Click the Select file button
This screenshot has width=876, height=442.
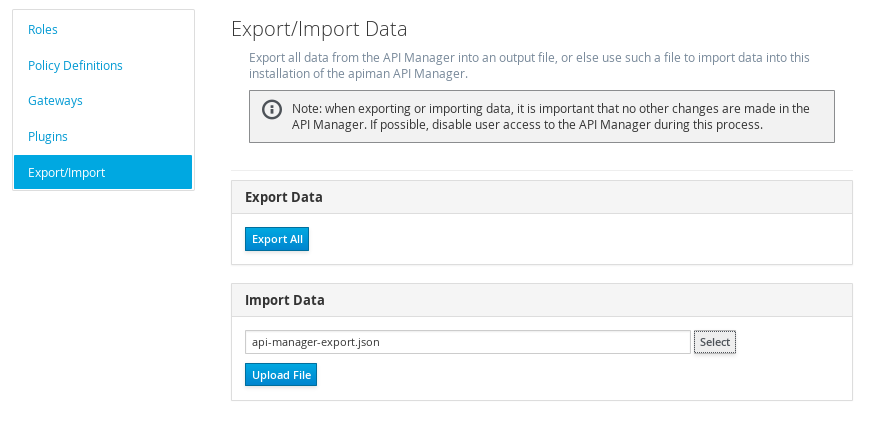[x=715, y=342]
